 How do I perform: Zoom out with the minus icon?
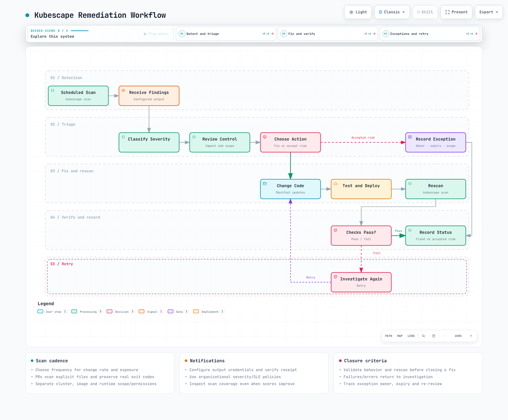pyautogui.click(x=445, y=336)
